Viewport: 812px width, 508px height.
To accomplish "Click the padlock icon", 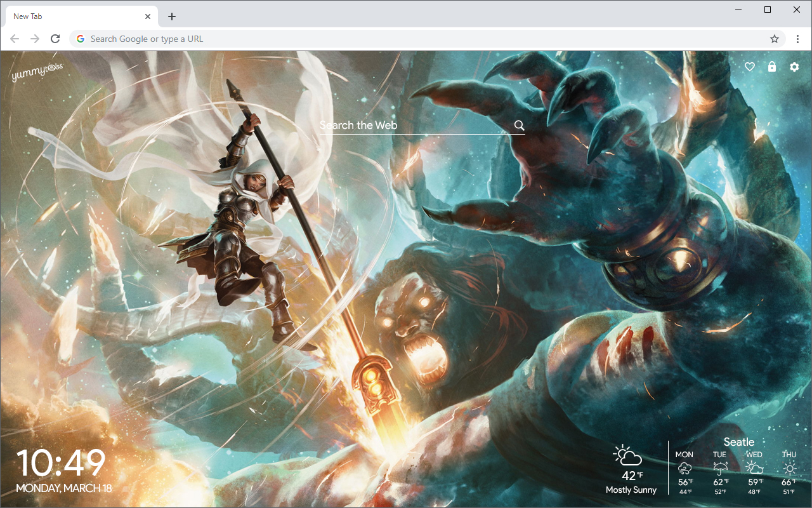I will pyautogui.click(x=772, y=67).
